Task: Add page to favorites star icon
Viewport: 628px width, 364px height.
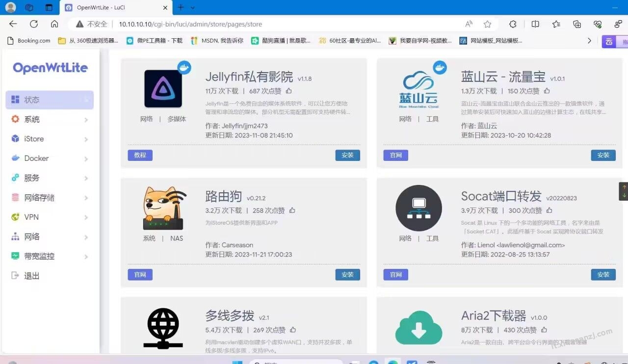Action: coord(487,24)
